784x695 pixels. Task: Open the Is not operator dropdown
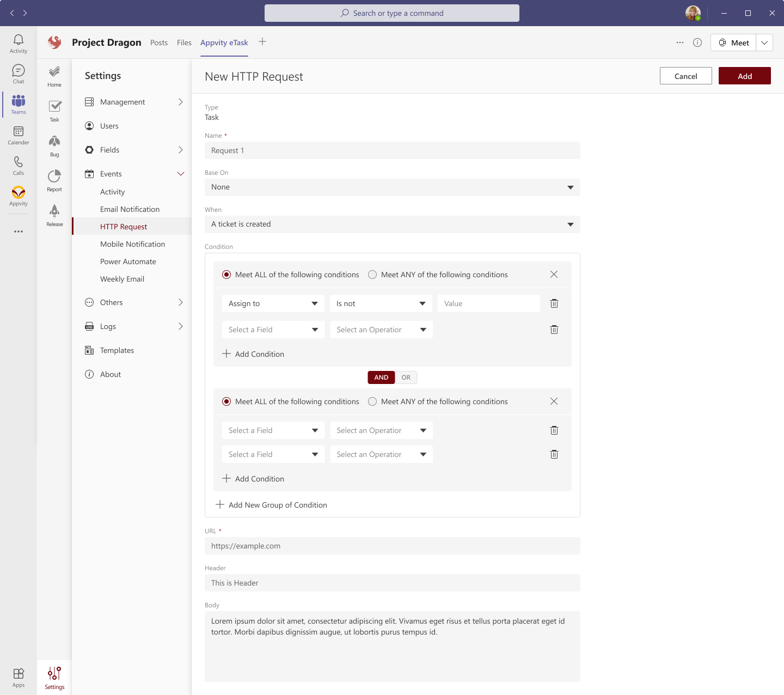coord(381,303)
